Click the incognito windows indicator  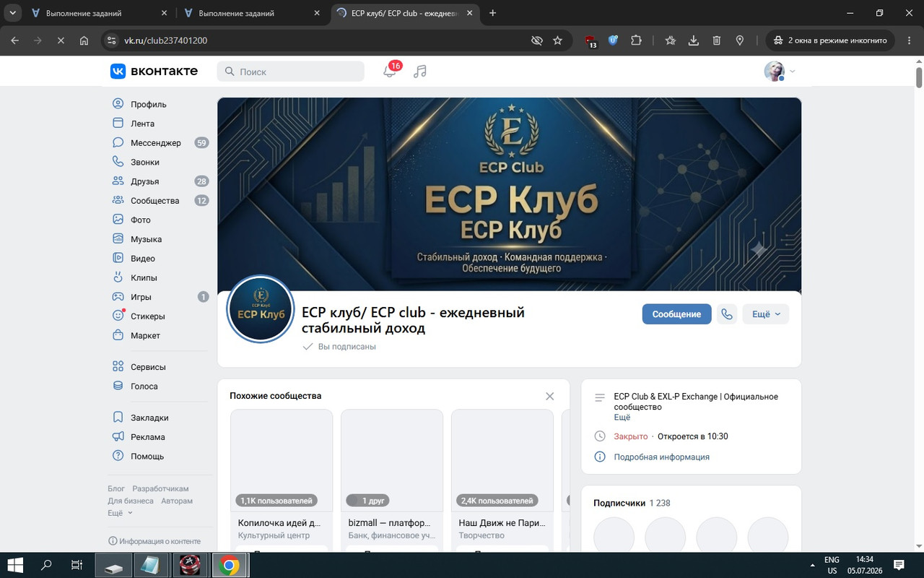pyautogui.click(x=831, y=40)
